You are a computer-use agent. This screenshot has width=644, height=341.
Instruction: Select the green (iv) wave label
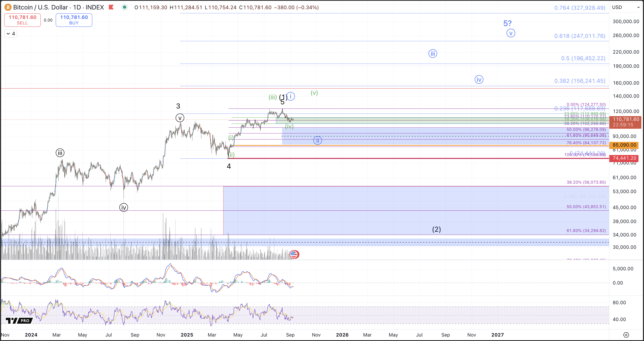[x=289, y=126]
